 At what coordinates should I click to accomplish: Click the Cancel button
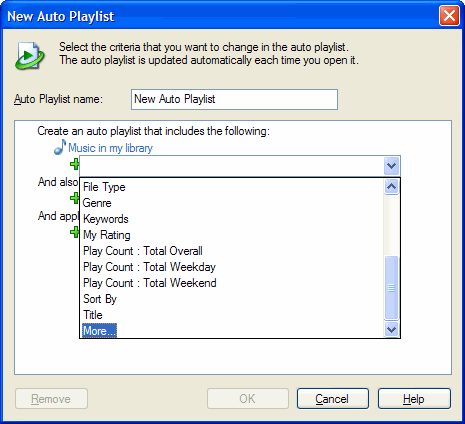point(333,399)
